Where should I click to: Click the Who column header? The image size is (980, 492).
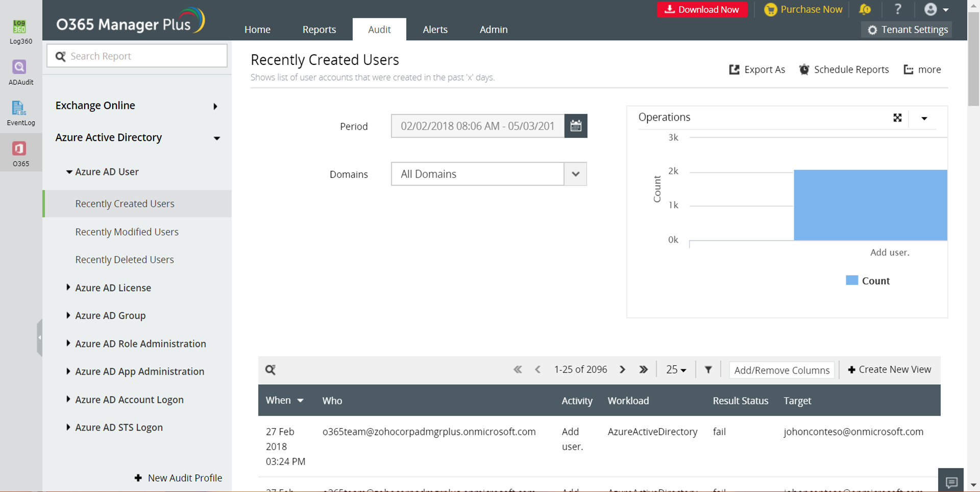point(332,401)
